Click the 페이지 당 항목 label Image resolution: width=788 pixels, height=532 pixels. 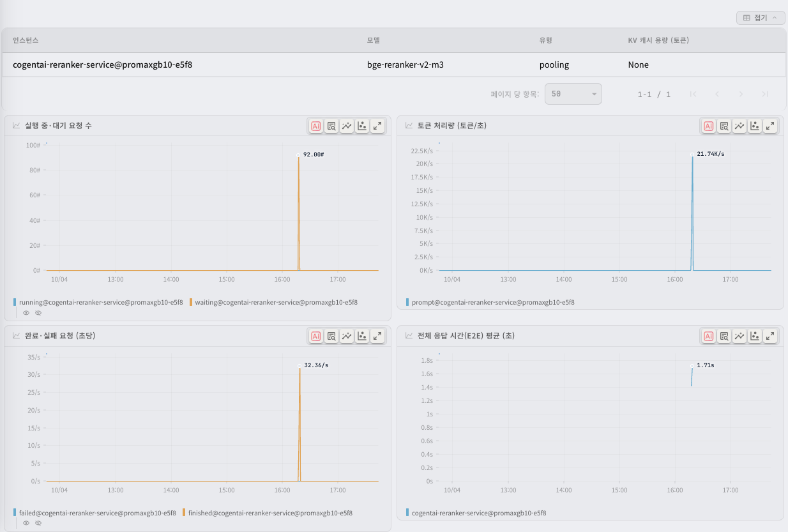(x=515, y=94)
